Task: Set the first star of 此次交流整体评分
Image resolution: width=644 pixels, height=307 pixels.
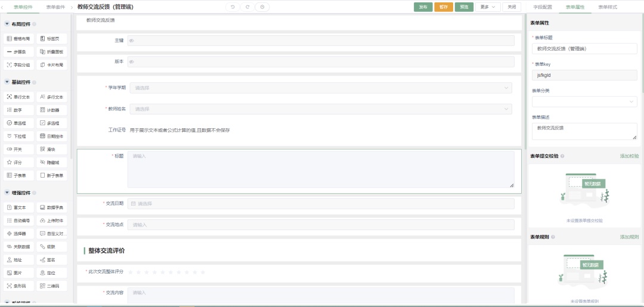Action: (x=131, y=272)
